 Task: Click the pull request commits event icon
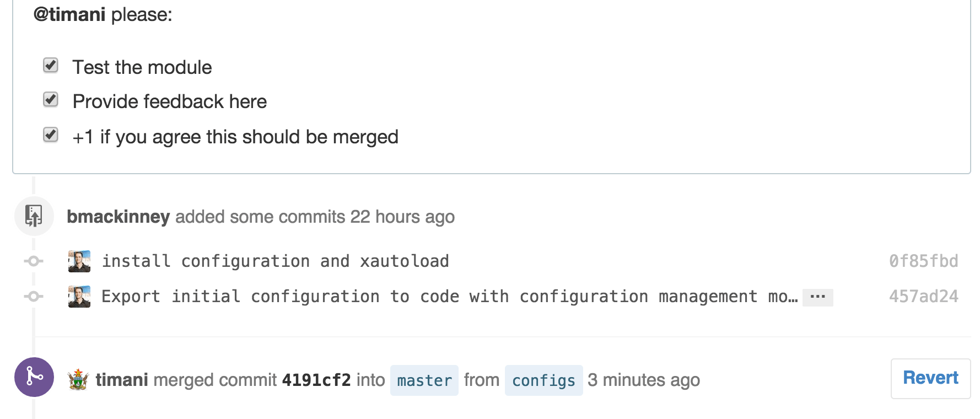[x=34, y=216]
